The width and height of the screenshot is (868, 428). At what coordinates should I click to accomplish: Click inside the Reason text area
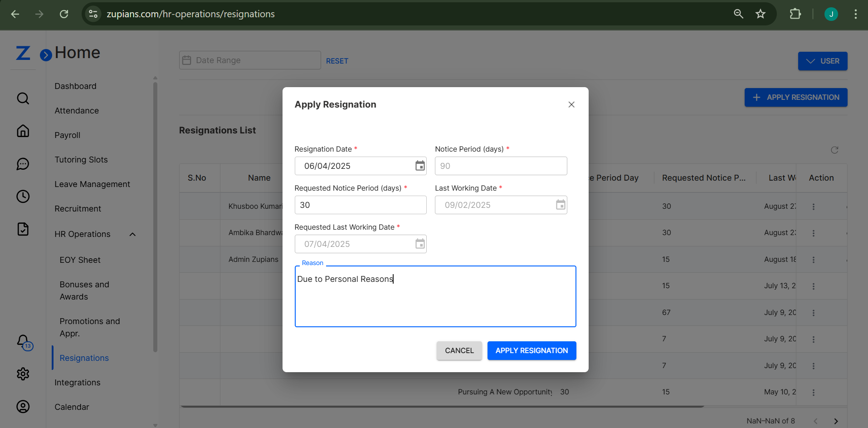[435, 296]
